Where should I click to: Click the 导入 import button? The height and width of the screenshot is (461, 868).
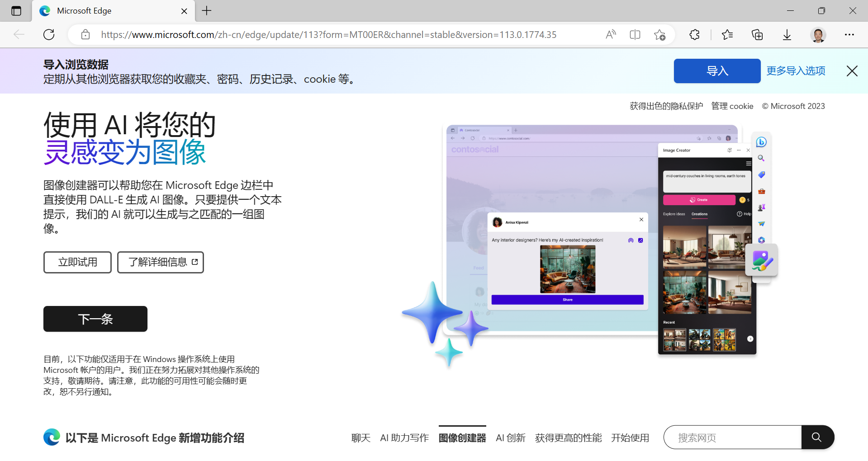717,71
